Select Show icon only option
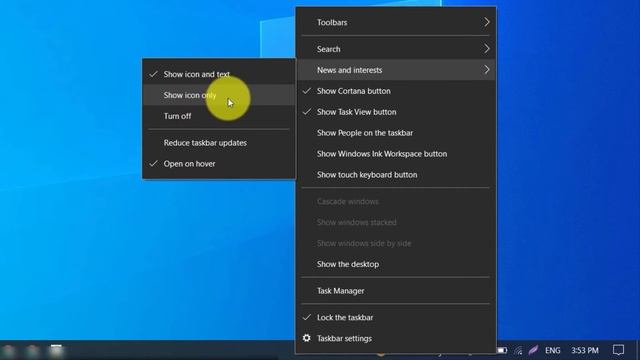640x360 pixels. 219,95
